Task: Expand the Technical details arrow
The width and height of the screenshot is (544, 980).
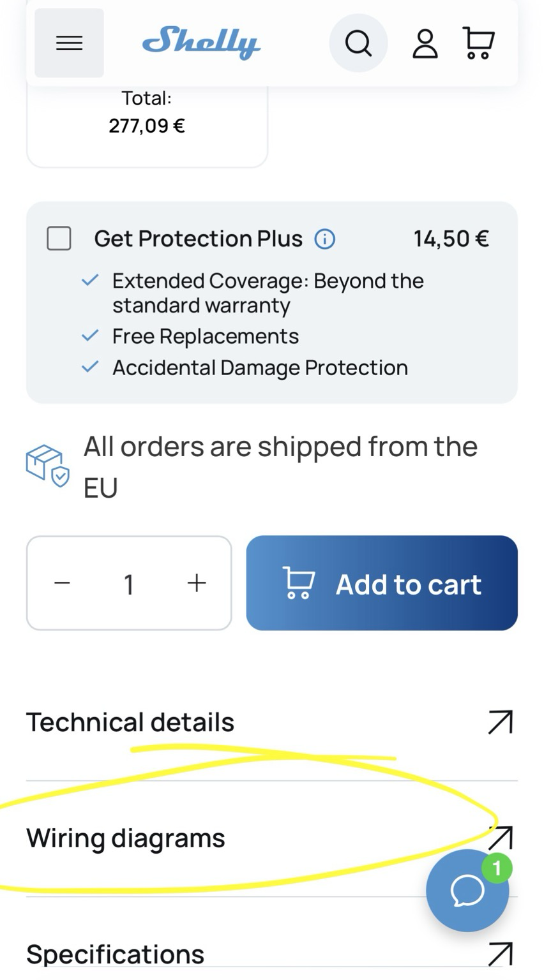Action: 500,722
